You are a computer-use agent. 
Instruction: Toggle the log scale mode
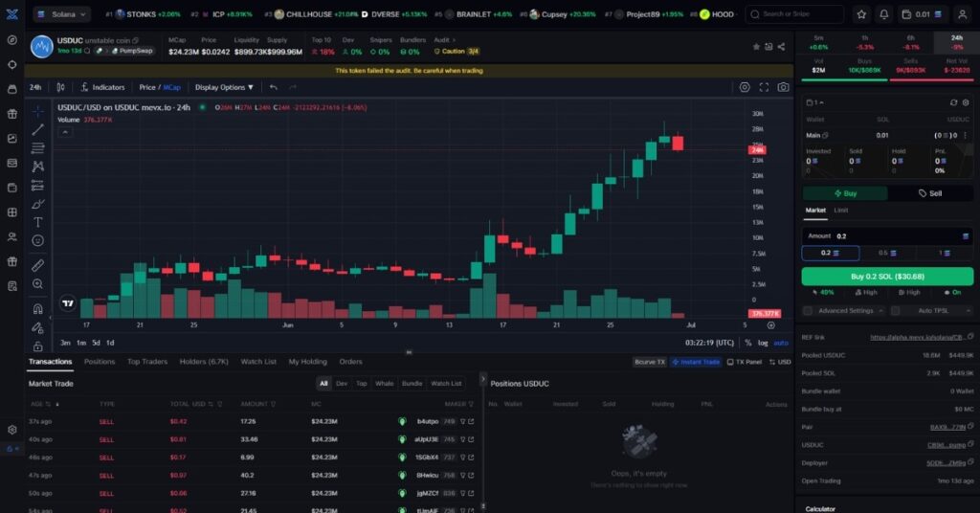pyautogui.click(x=763, y=343)
